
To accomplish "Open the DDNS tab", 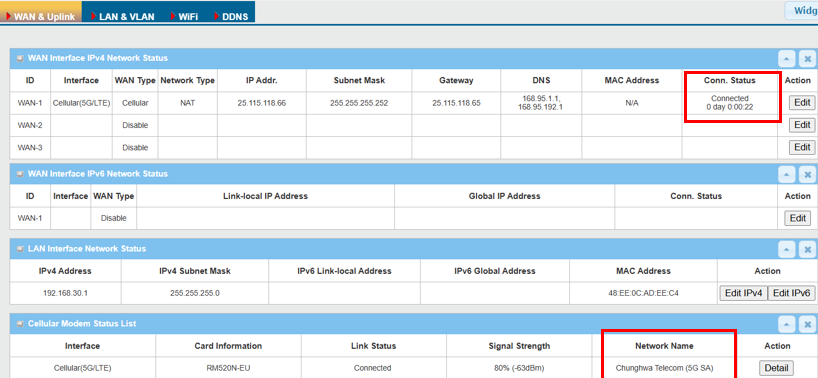I will (x=231, y=13).
